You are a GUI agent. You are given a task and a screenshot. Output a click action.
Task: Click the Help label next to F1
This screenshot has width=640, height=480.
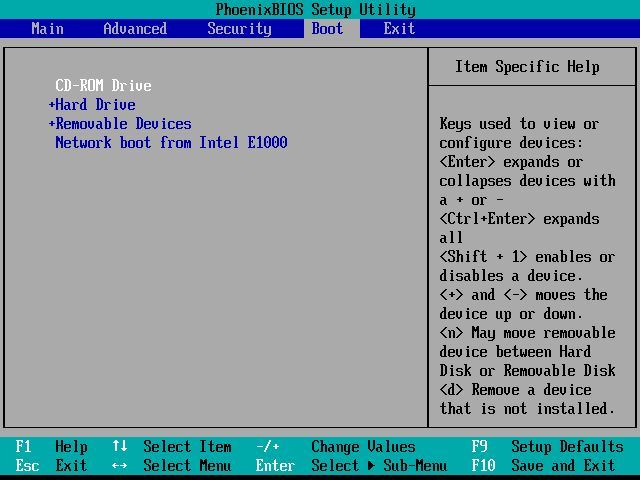click(x=71, y=447)
